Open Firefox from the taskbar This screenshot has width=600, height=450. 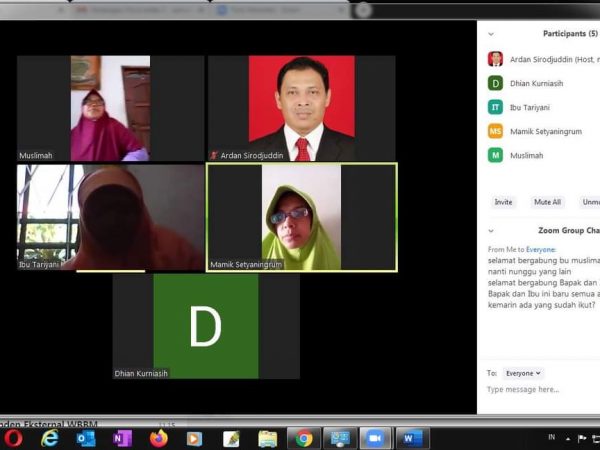(158, 438)
